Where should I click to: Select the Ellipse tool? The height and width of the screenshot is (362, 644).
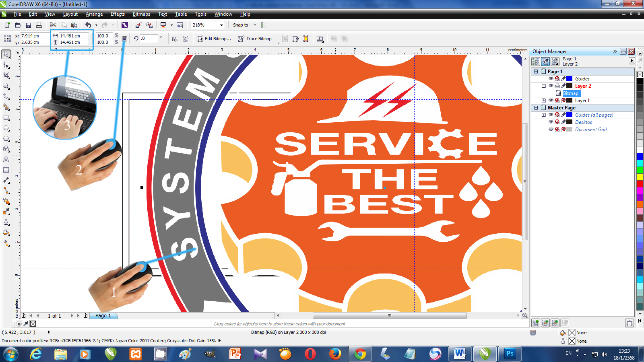pos(6,128)
